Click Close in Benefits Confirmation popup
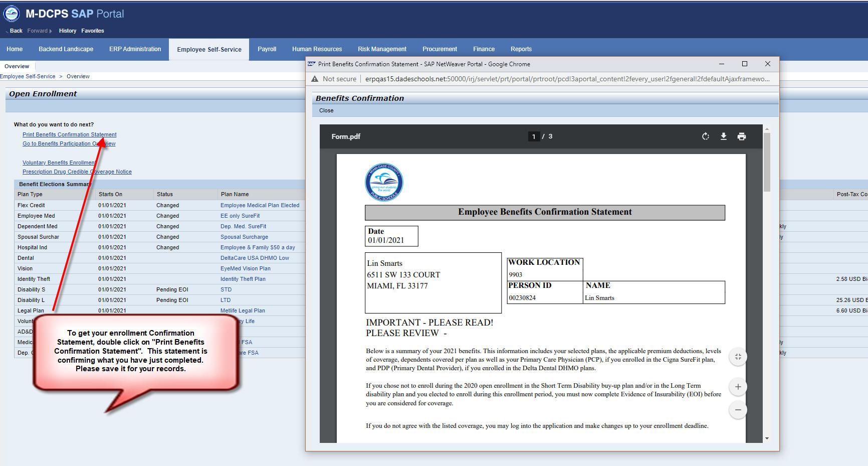Viewport: 868px width, 466px height. pos(326,110)
